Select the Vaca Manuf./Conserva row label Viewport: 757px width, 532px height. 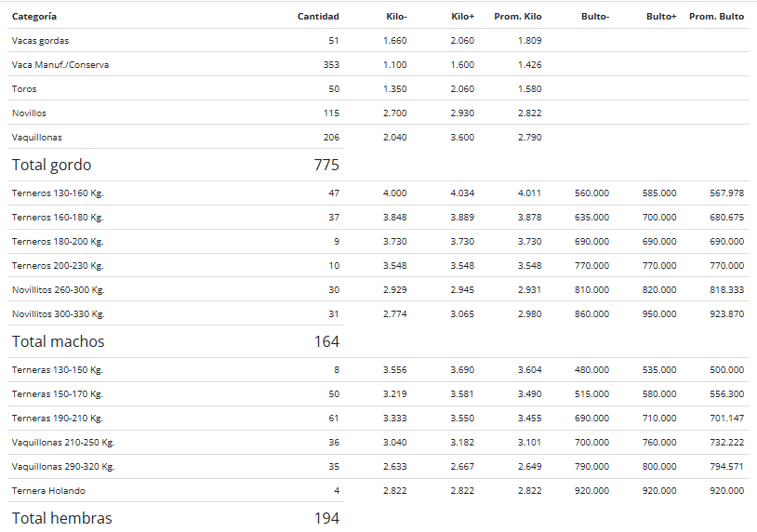coord(60,65)
